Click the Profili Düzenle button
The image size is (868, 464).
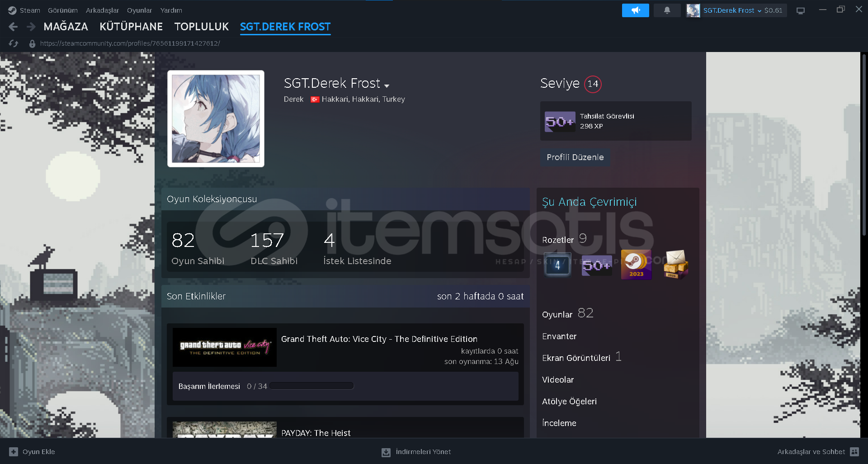(x=575, y=157)
